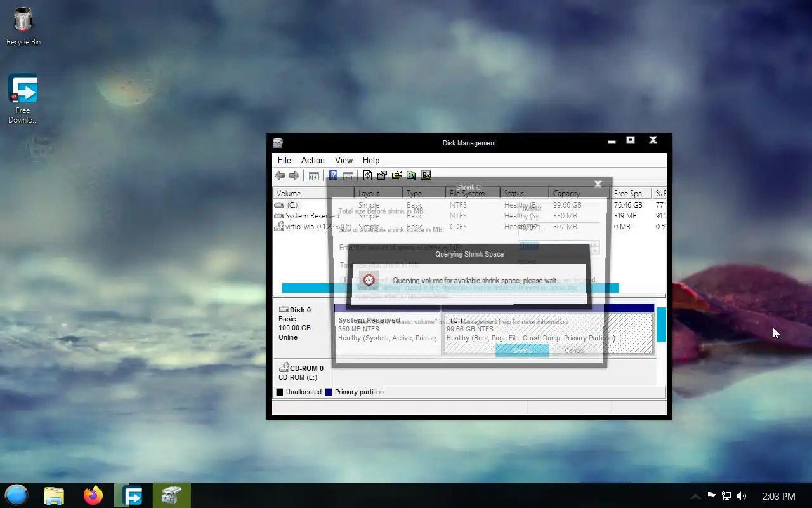Open the Action menu
Screen dimensions: 812x508
coord(313,160)
